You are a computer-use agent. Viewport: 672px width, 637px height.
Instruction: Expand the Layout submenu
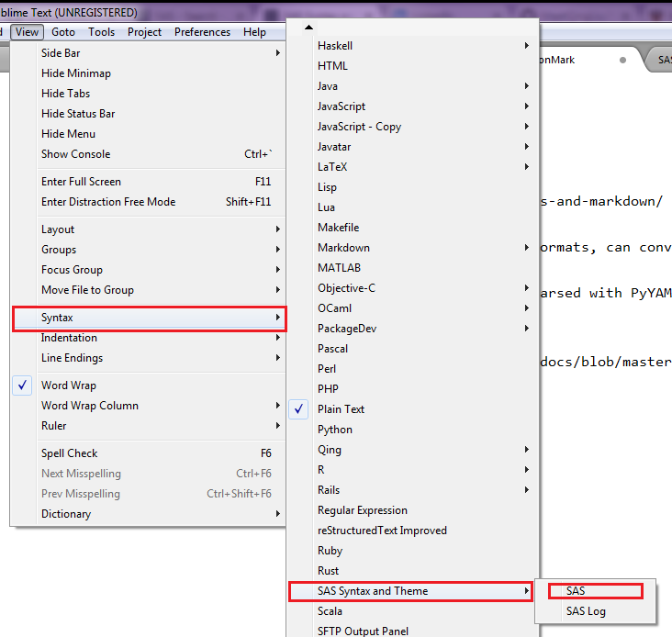click(x=149, y=229)
